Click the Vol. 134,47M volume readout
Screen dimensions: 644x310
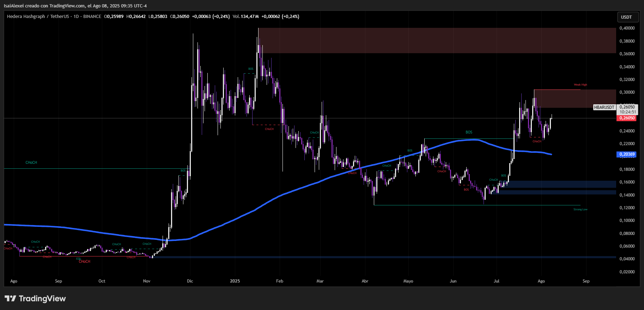(246, 17)
